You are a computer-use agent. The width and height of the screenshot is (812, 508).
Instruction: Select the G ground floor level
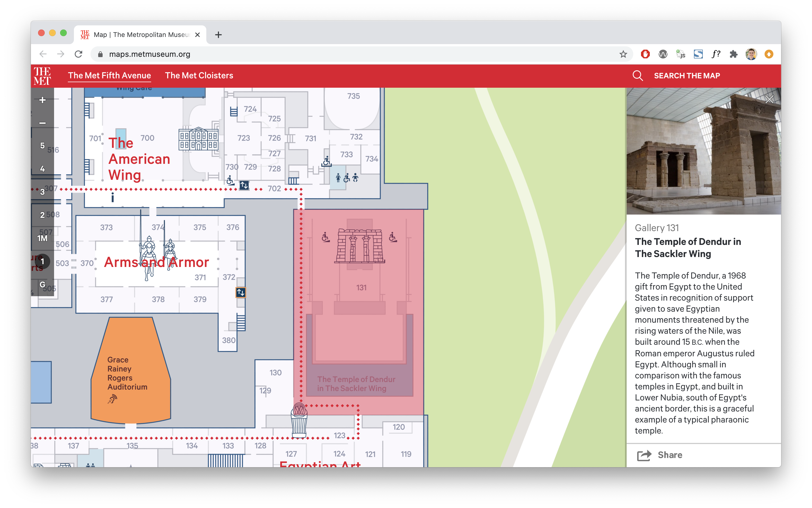[42, 285]
